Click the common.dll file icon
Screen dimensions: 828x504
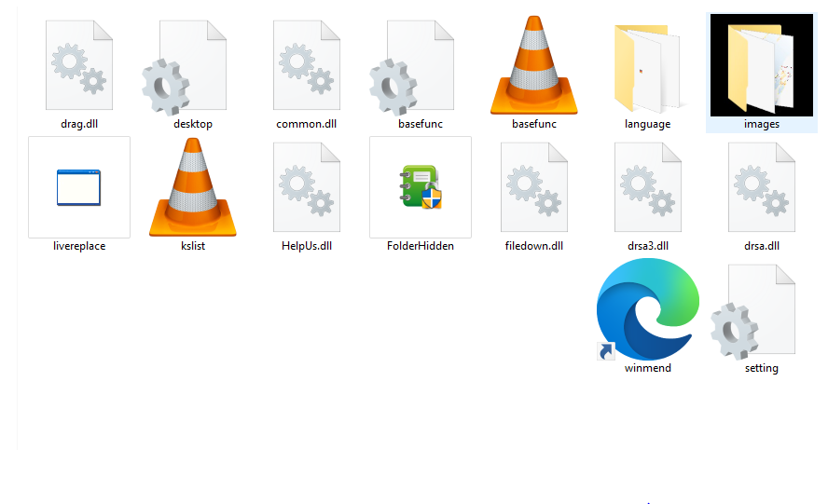(x=307, y=65)
